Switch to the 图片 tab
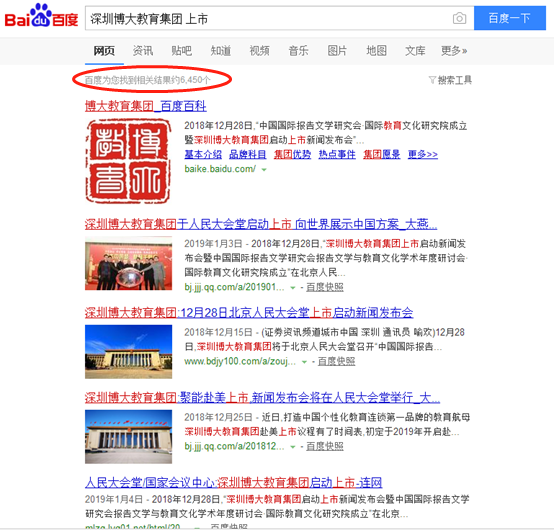The width and height of the screenshot is (554, 530). point(337,51)
